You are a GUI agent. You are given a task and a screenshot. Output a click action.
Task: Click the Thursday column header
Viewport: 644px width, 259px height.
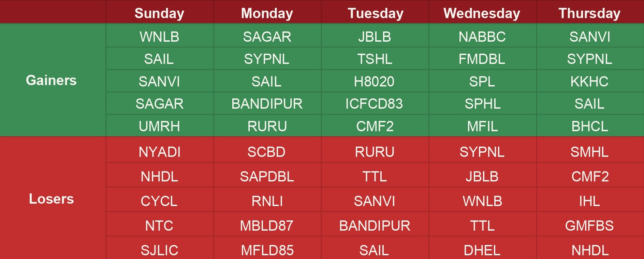pyautogui.click(x=589, y=13)
